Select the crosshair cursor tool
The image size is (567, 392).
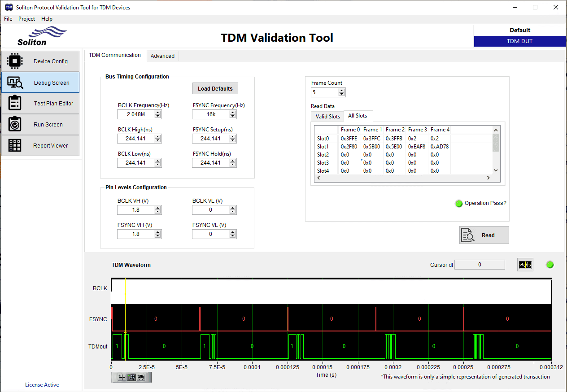(121, 378)
